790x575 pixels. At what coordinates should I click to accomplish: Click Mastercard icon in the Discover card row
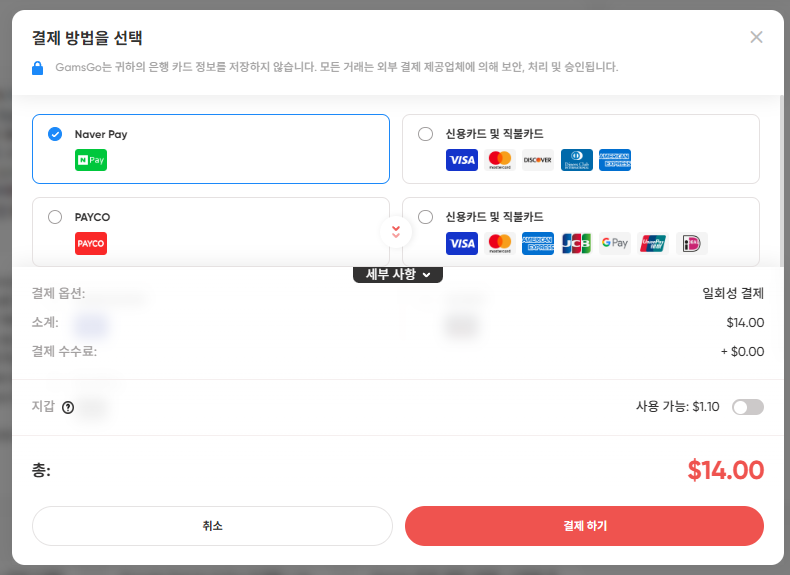[x=500, y=160]
